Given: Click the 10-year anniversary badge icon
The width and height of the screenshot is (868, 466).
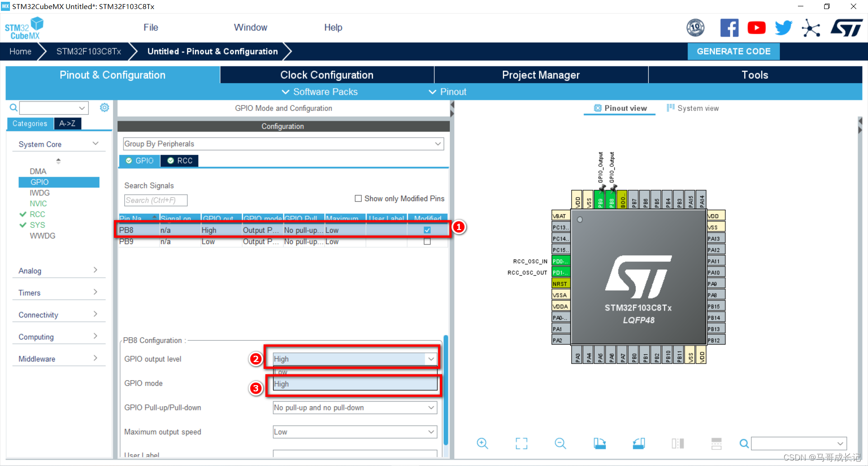Looking at the screenshot, I should point(695,28).
